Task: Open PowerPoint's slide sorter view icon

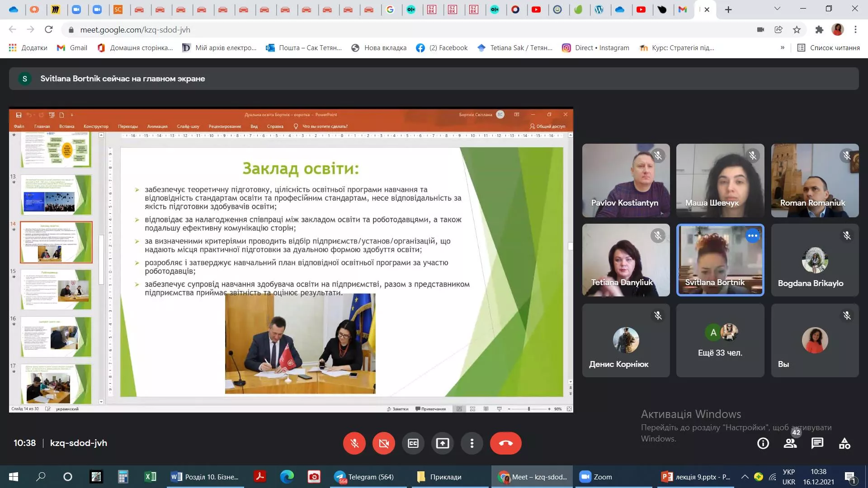Action: point(472,408)
